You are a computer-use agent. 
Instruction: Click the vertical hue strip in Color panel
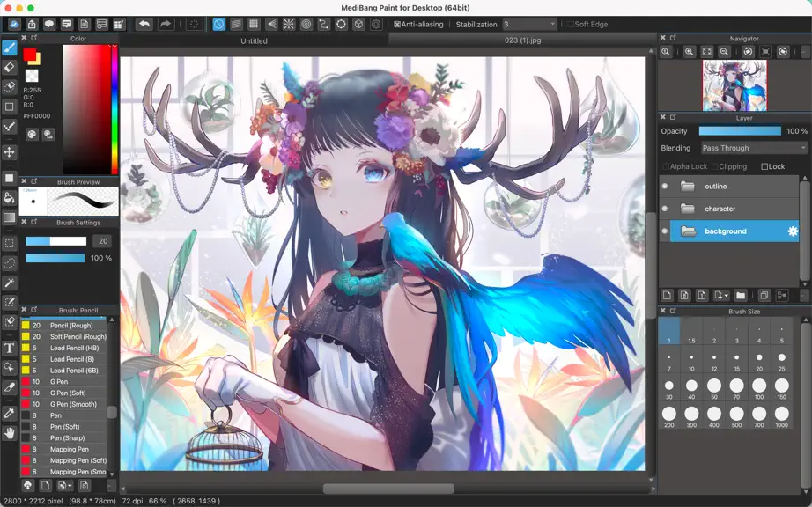[114, 110]
